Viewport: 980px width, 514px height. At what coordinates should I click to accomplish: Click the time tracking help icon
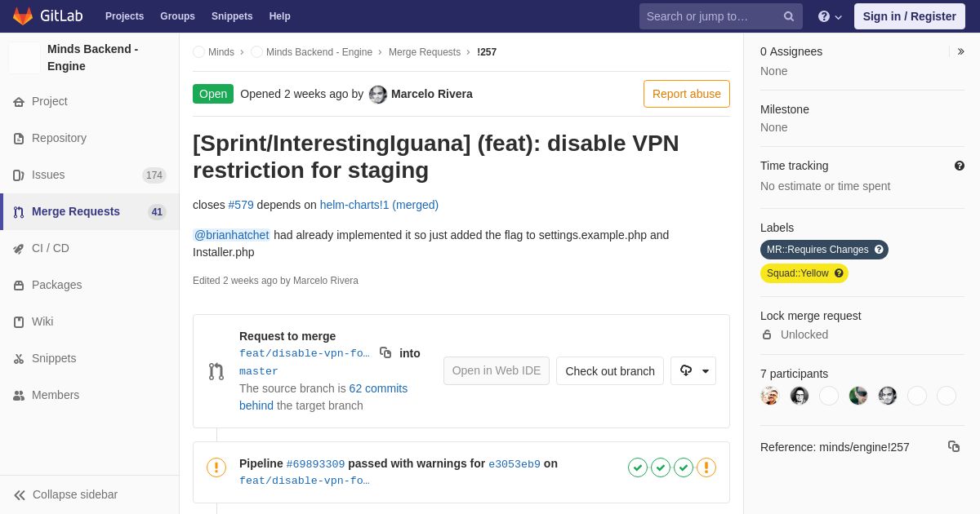point(960,166)
